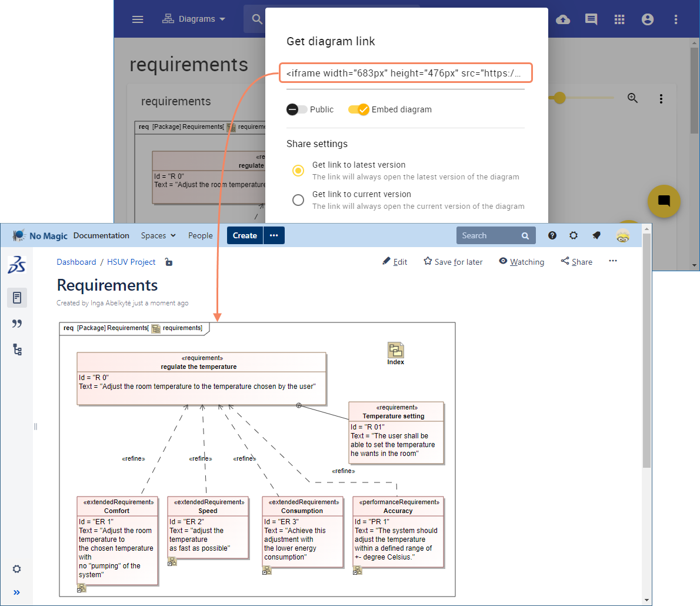Open the Diagrams dropdown
The height and width of the screenshot is (606, 700).
[194, 19]
